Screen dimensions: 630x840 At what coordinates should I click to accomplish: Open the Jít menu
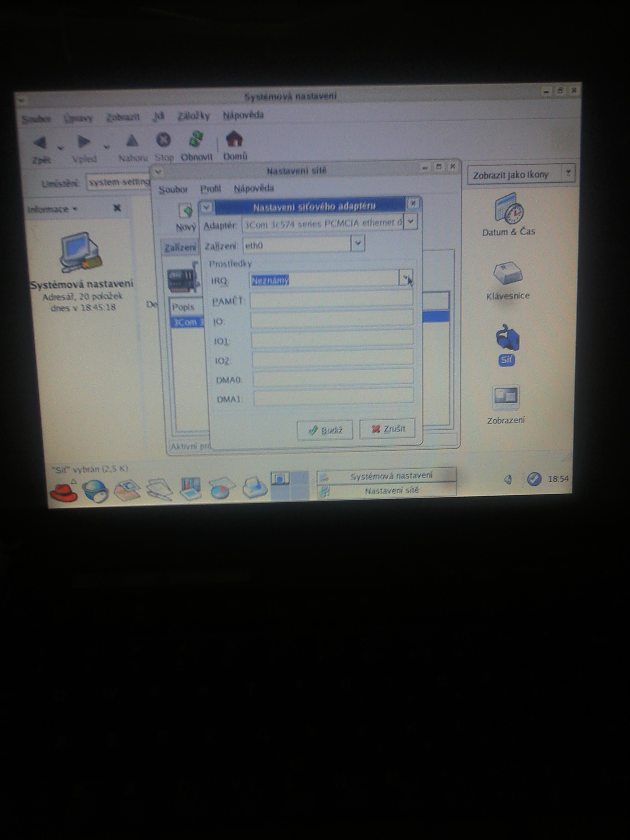[x=158, y=116]
